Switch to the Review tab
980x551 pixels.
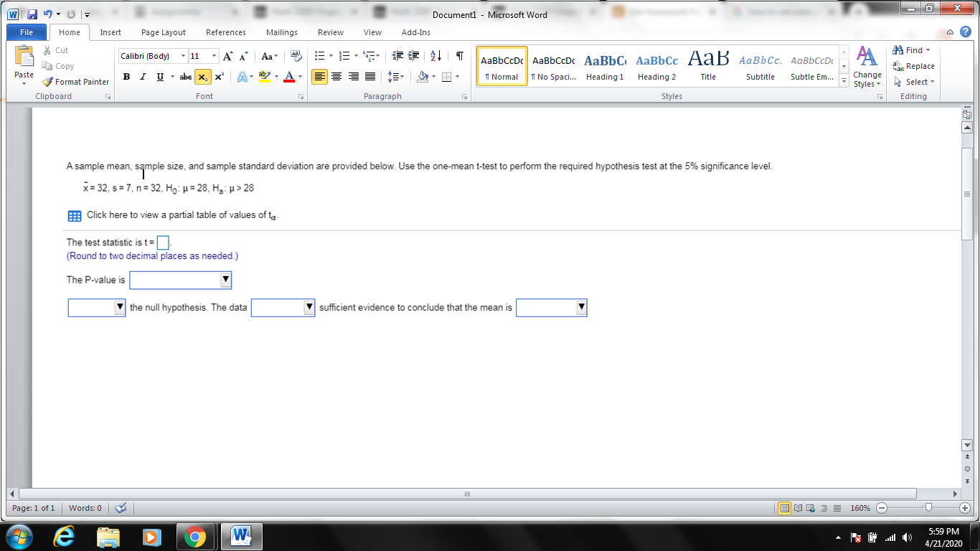pyautogui.click(x=331, y=32)
